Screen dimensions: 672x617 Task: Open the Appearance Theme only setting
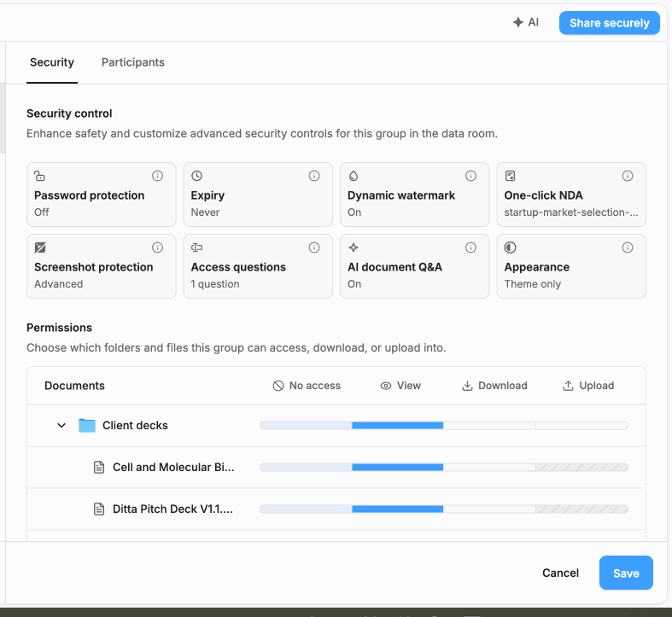coord(571,266)
